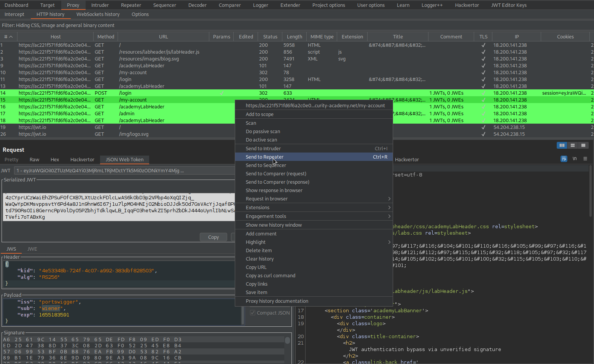Click the filter bar text
The image size is (594, 364).
(58, 25)
